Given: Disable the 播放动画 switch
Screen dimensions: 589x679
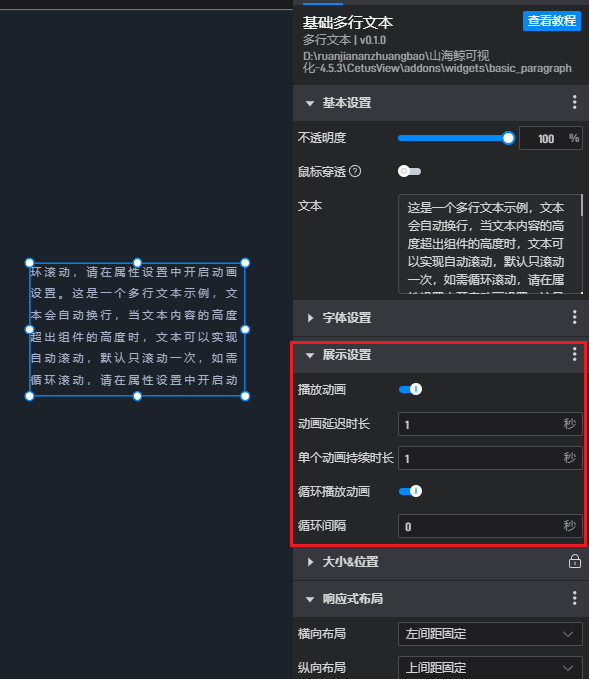Looking at the screenshot, I should pyautogui.click(x=410, y=389).
